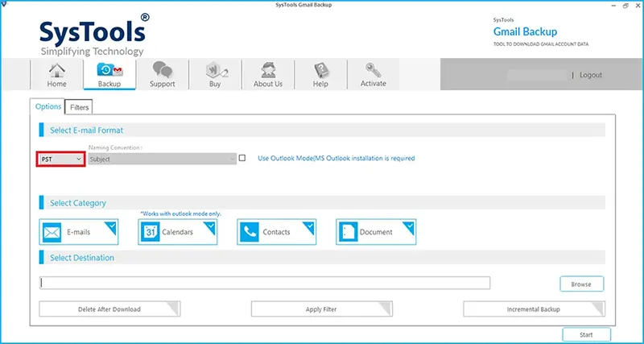Toggle the Document category tile
644x344 pixels.
click(376, 232)
